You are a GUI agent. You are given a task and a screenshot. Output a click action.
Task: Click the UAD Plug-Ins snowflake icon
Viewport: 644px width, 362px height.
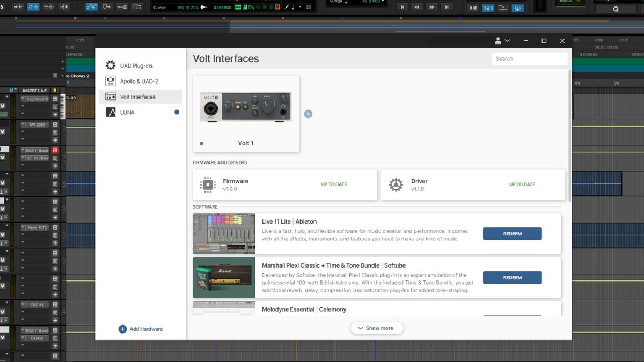pyautogui.click(x=111, y=65)
